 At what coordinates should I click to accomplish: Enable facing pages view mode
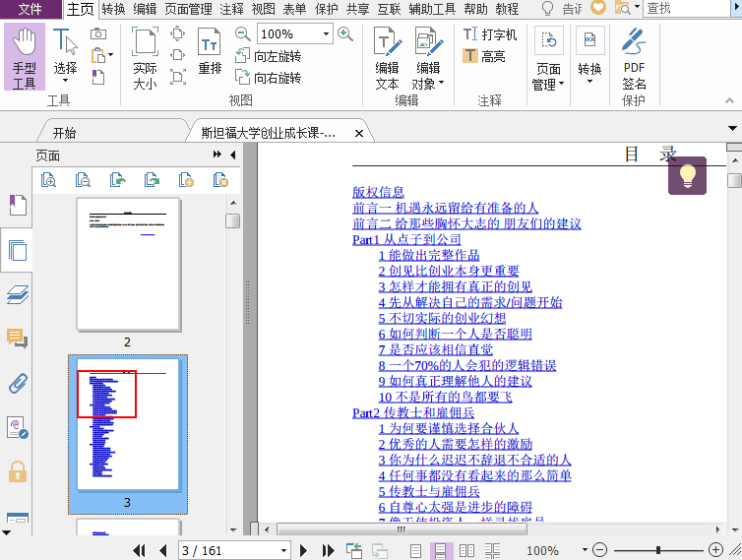click(x=466, y=550)
